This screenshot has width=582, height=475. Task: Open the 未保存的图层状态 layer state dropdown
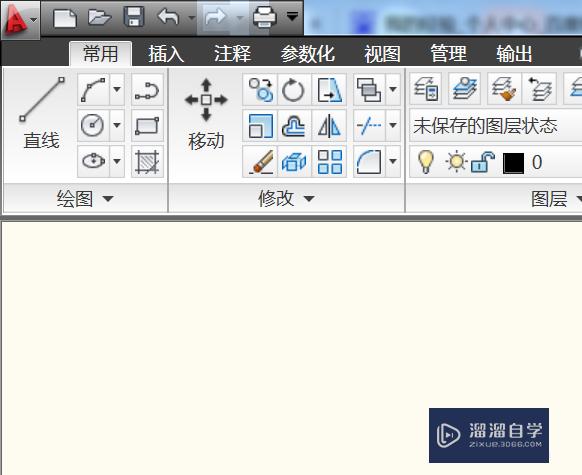(x=496, y=126)
